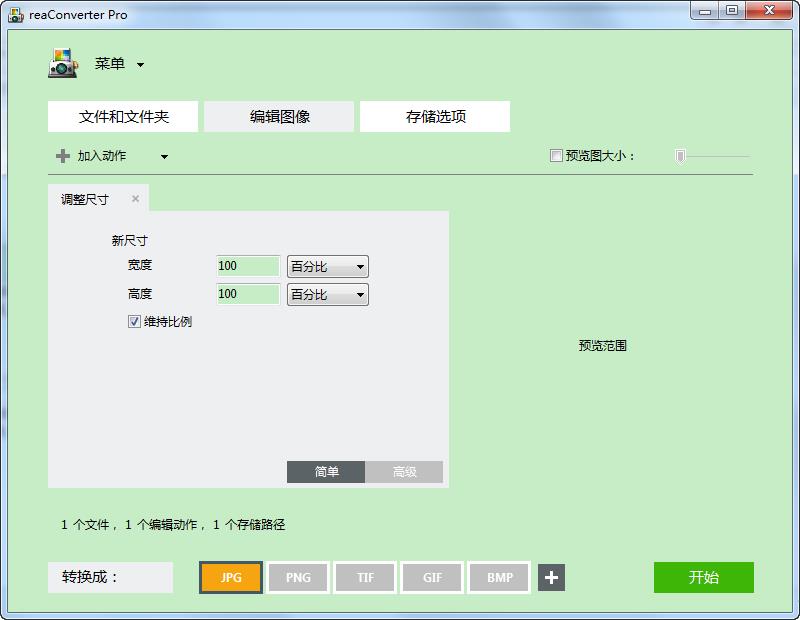Maximize the reaConverter Pro window
This screenshot has width=800, height=620.
[x=732, y=11]
